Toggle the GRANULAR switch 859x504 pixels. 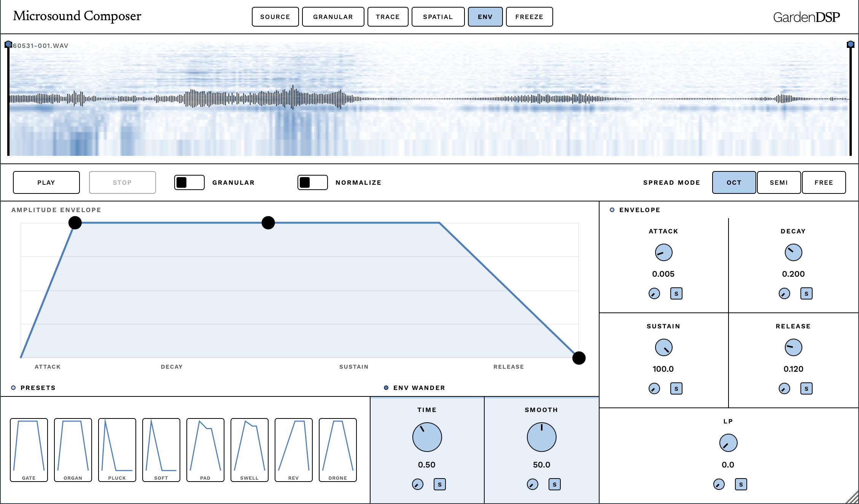coord(189,182)
